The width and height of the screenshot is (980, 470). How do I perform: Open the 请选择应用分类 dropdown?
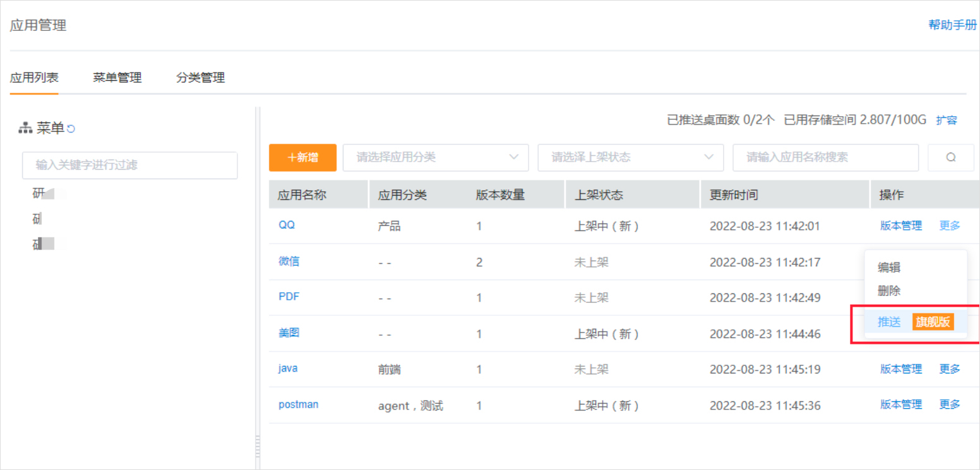[x=435, y=157]
